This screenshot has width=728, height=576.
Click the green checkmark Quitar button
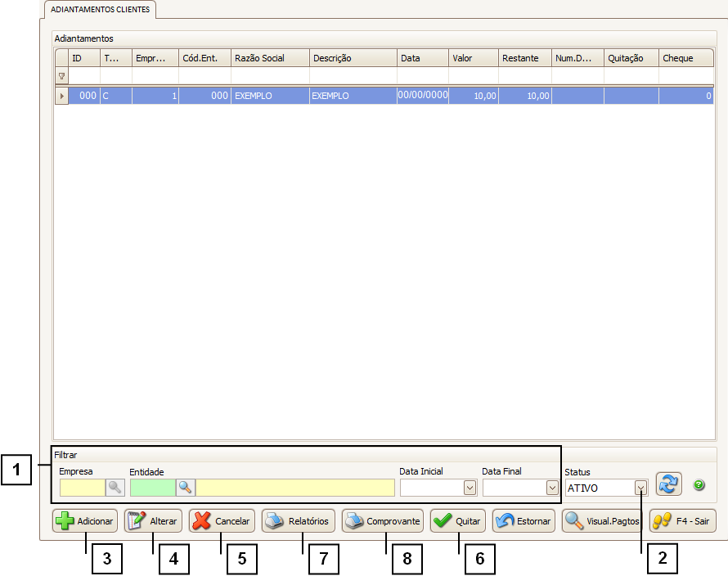pos(458,521)
